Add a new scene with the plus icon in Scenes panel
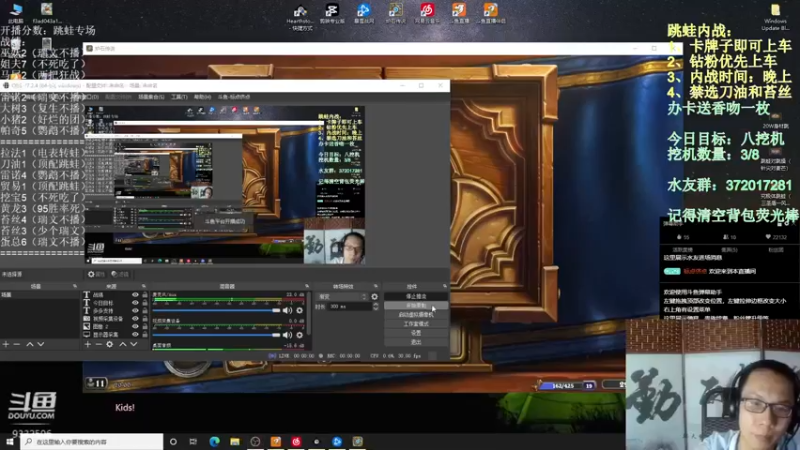The image size is (800, 450). pyautogui.click(x=6, y=344)
